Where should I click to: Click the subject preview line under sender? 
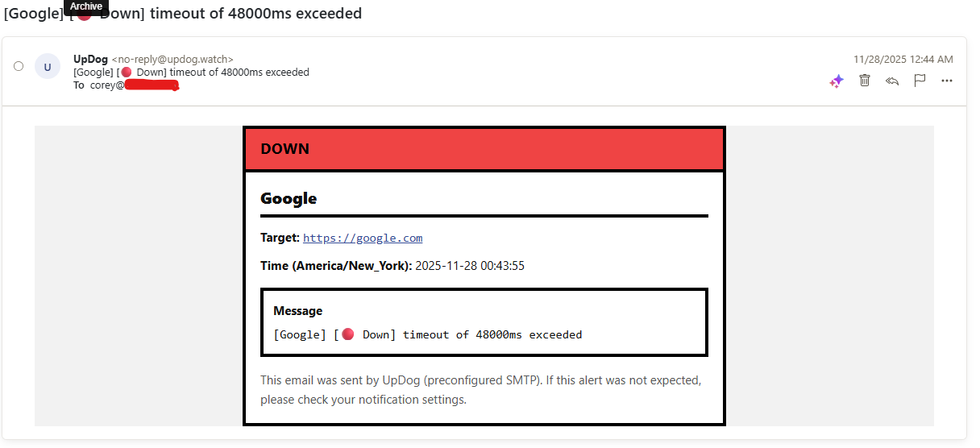click(x=191, y=72)
